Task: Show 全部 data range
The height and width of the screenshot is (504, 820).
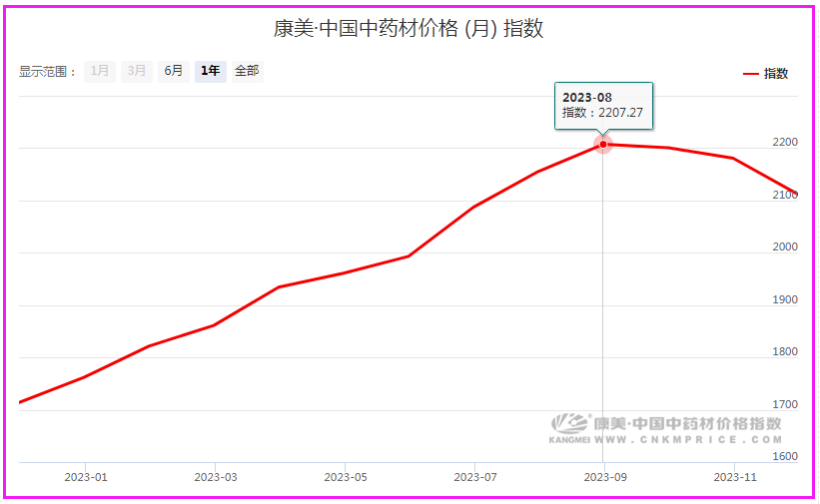Action: click(x=247, y=71)
